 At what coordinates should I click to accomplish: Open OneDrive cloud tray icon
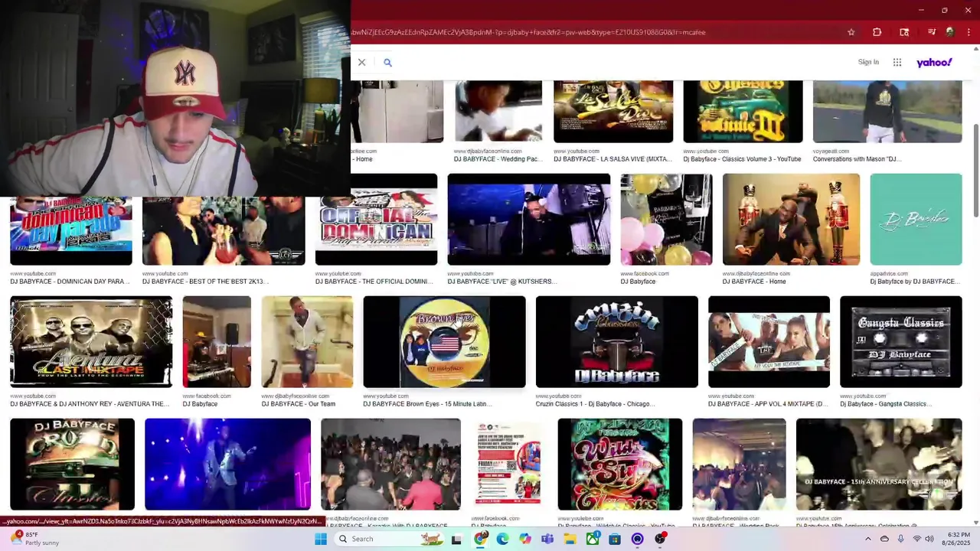tap(884, 539)
